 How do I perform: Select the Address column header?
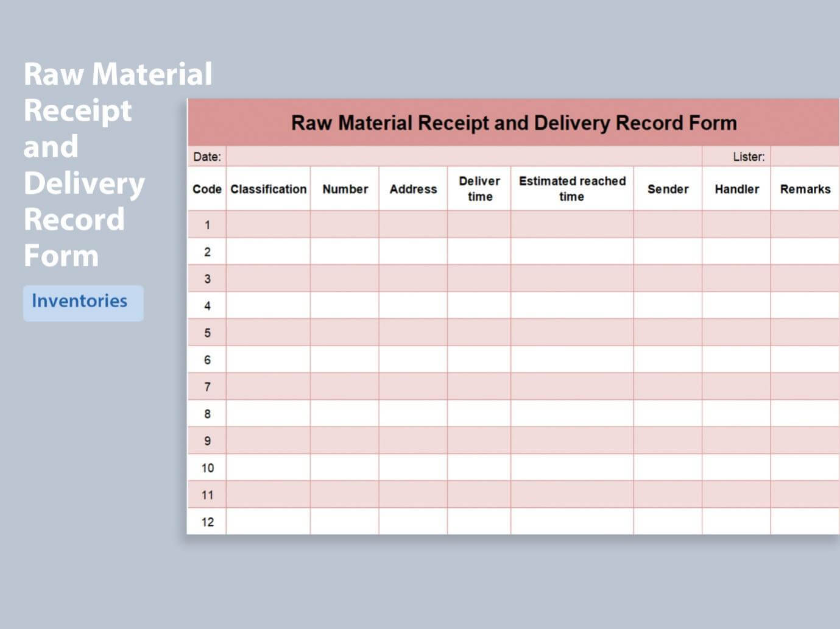point(413,189)
